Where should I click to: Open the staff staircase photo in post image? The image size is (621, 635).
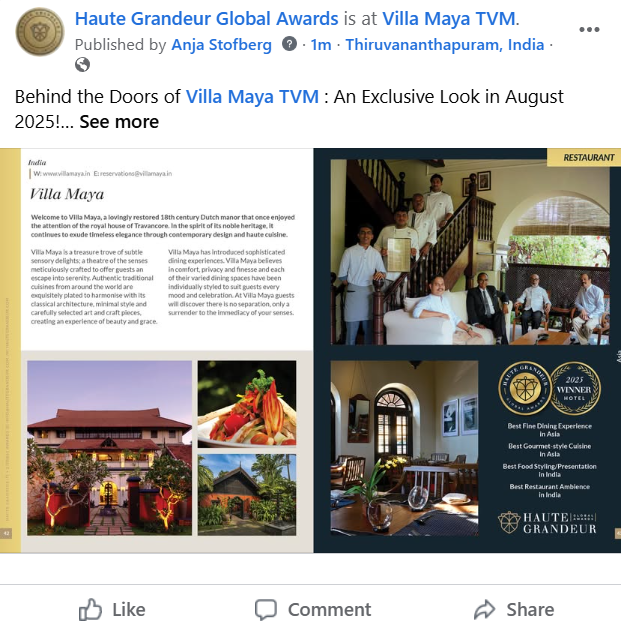(470, 252)
